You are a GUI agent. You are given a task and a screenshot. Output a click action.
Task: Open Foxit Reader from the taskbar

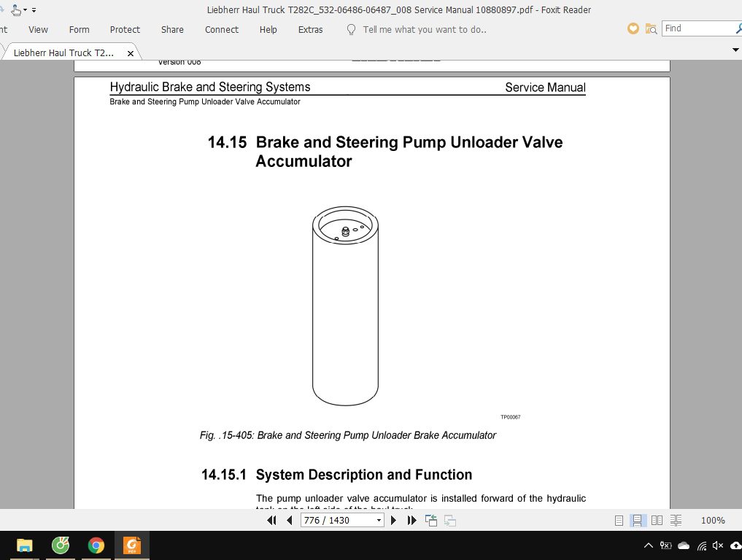pyautogui.click(x=131, y=545)
